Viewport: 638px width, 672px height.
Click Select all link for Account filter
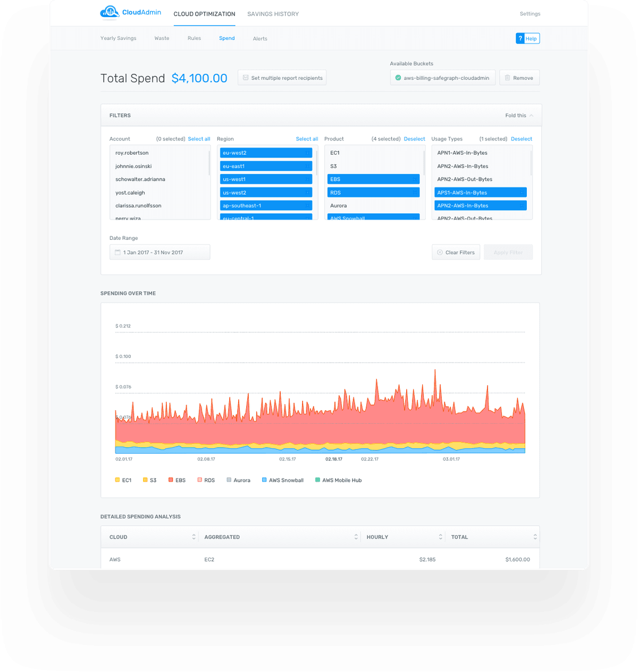(199, 139)
